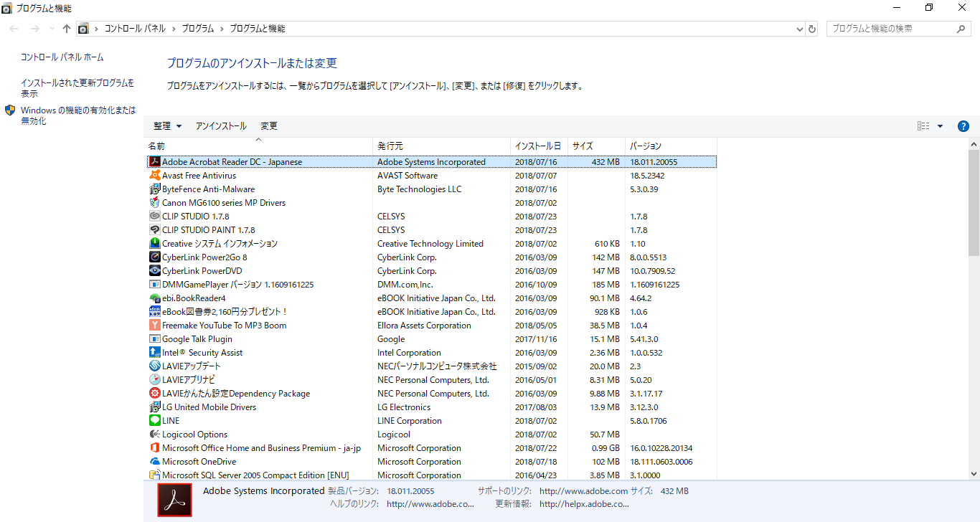The image size is (980, 522).
Task: Change the list view layout button
Action: pos(923,126)
